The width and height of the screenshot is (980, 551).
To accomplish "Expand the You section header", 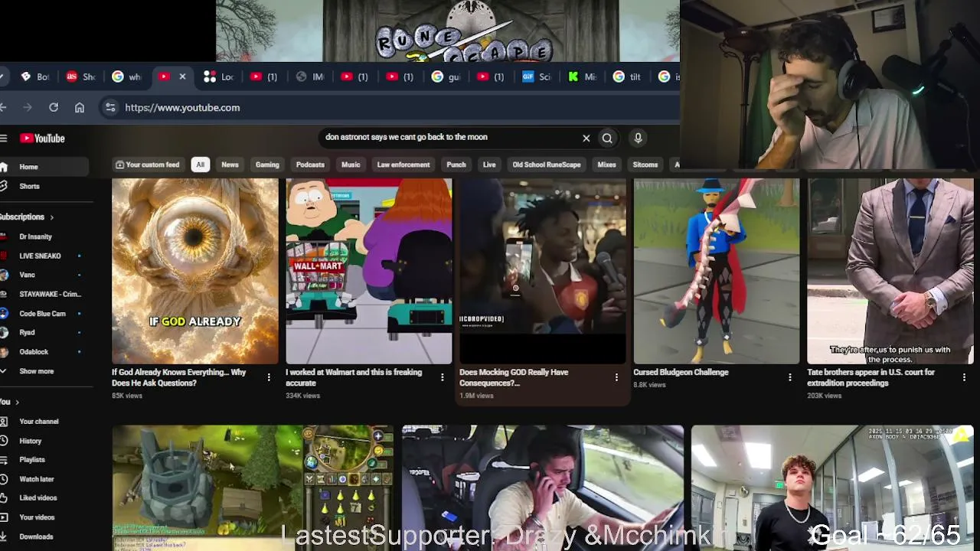I will coord(10,402).
